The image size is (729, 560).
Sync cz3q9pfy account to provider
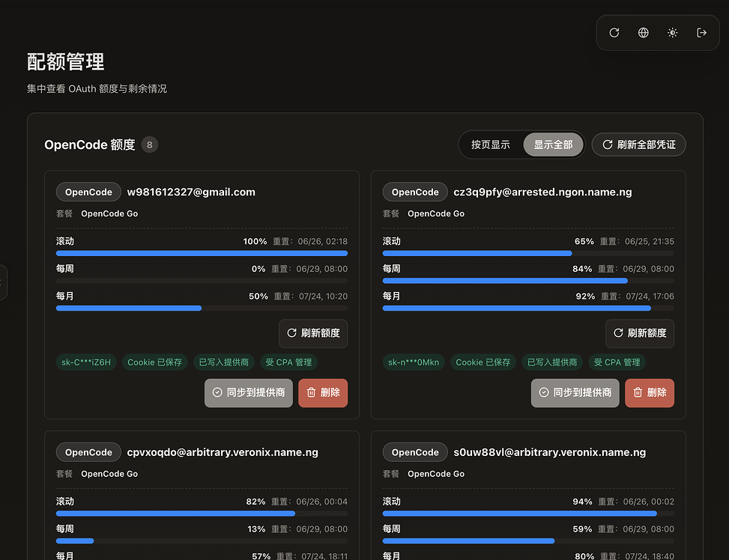pos(575,393)
